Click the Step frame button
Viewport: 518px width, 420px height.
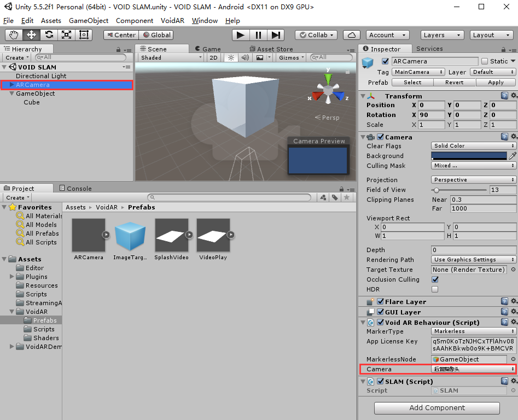(x=276, y=35)
